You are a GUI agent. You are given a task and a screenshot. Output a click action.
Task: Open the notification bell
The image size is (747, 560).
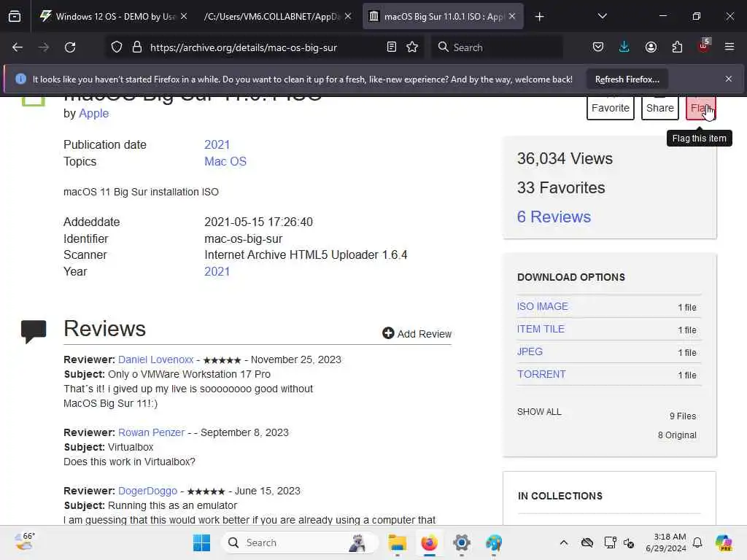coord(697,542)
